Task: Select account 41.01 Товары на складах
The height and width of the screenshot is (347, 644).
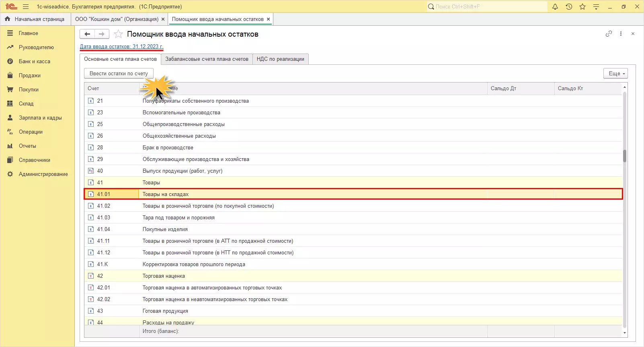Action: [x=353, y=194]
